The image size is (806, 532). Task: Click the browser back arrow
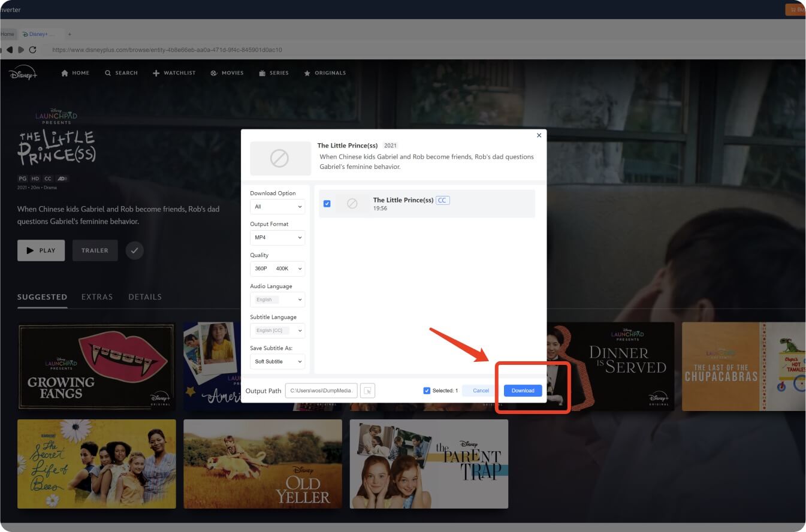[9, 50]
